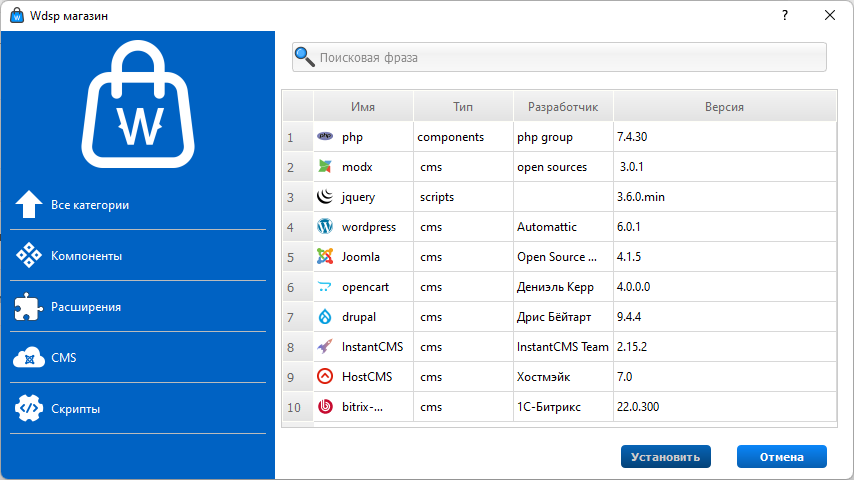Select the 'opencart' name cell
The width and height of the screenshot is (854, 480).
pyautogui.click(x=363, y=287)
